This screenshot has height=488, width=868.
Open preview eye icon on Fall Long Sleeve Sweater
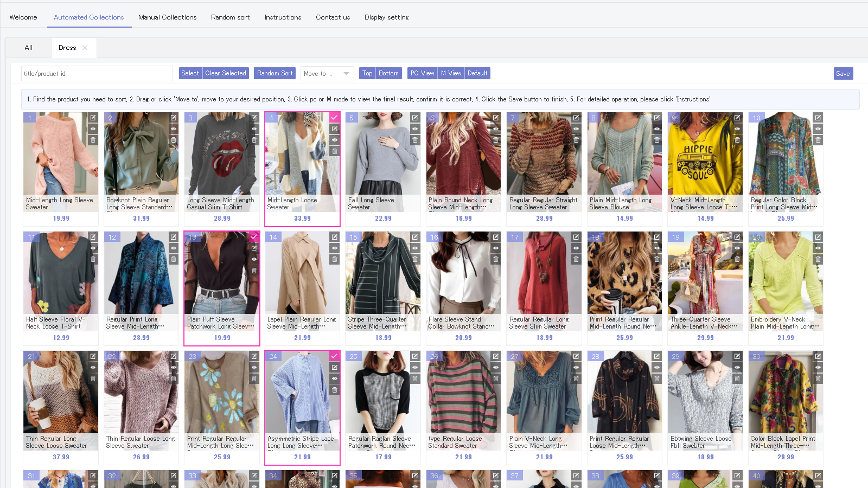click(x=415, y=129)
